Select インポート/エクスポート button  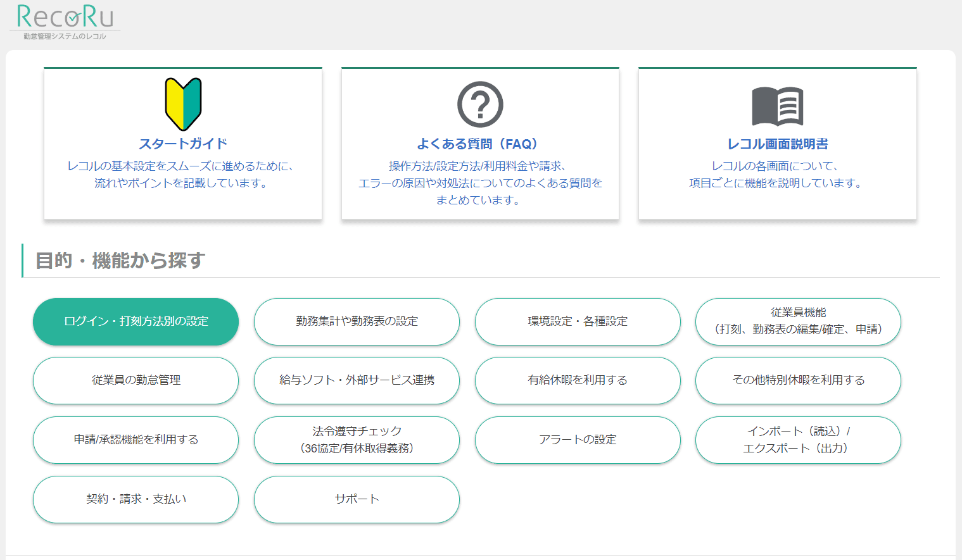(798, 440)
